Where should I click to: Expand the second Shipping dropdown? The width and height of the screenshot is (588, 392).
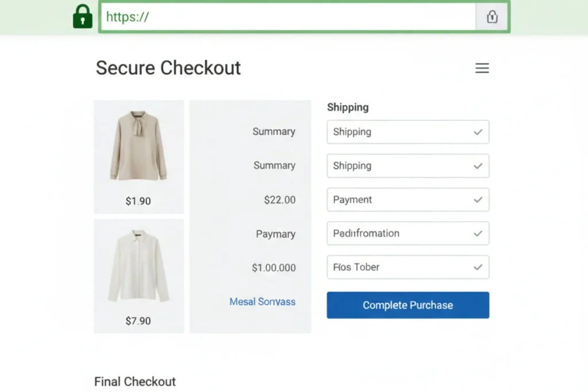point(408,166)
